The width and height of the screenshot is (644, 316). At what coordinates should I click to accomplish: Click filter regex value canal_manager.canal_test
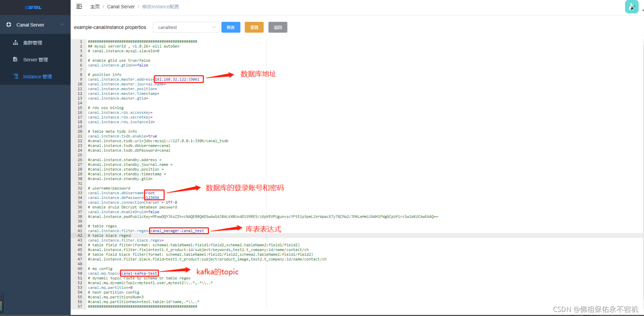point(177,231)
